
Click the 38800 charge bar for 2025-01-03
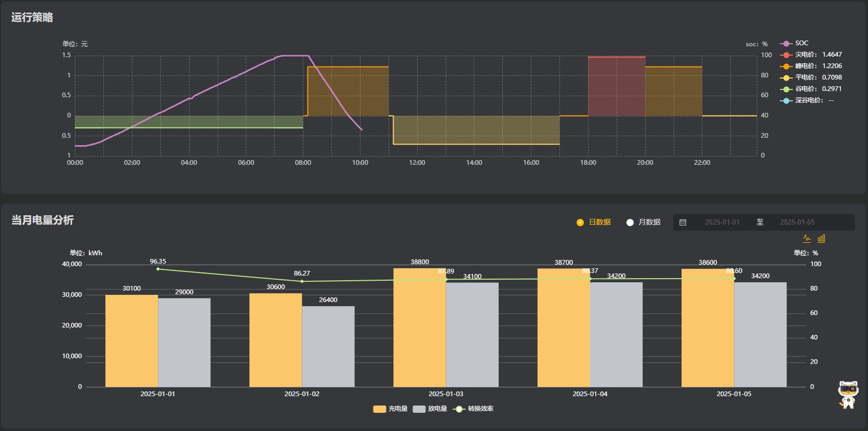point(419,328)
